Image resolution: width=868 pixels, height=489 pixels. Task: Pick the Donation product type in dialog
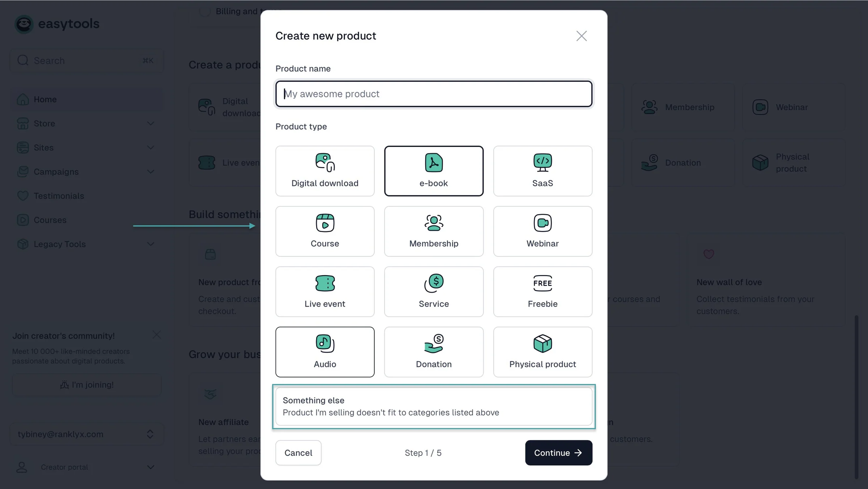(434, 352)
